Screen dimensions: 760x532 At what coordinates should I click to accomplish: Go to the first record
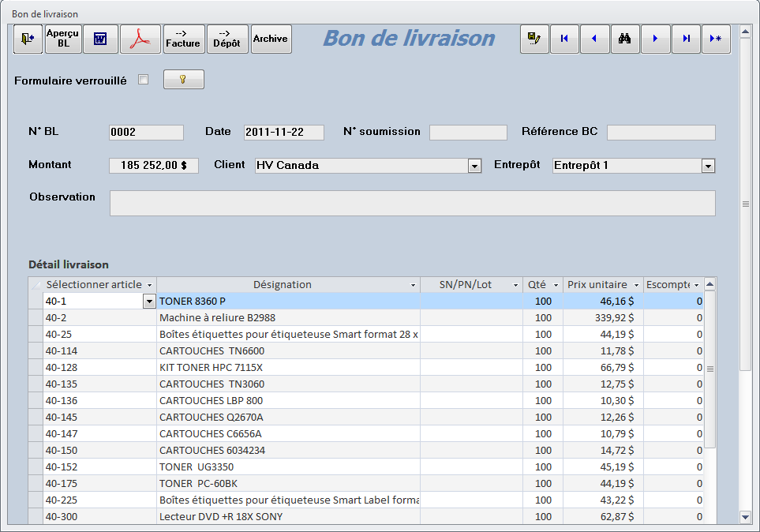[564, 39]
